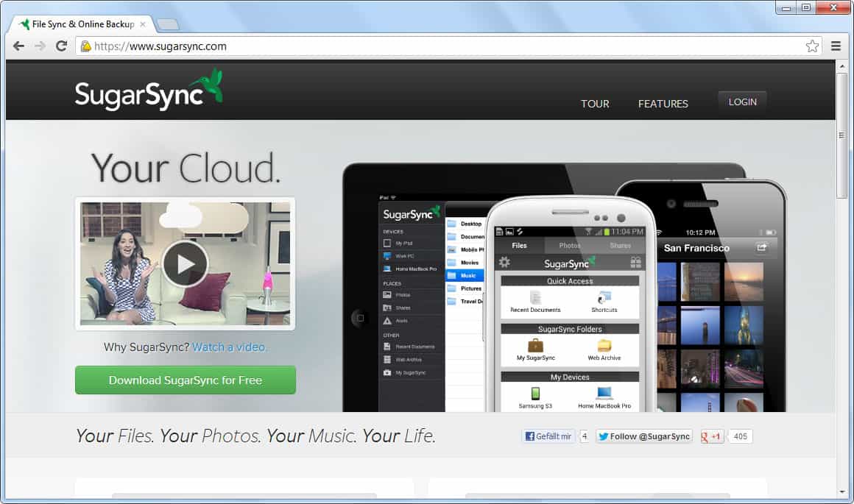Select the Movies folder on iPad
The width and height of the screenshot is (854, 504).
(x=465, y=263)
